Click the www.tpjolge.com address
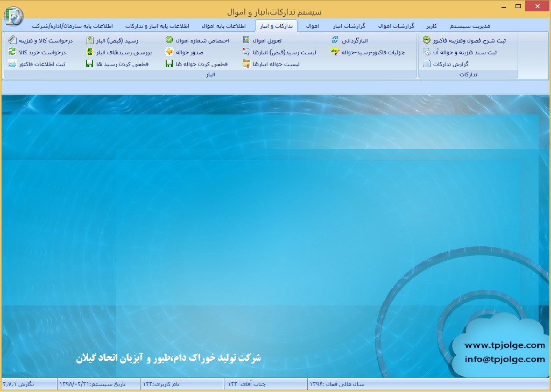 [x=505, y=345]
